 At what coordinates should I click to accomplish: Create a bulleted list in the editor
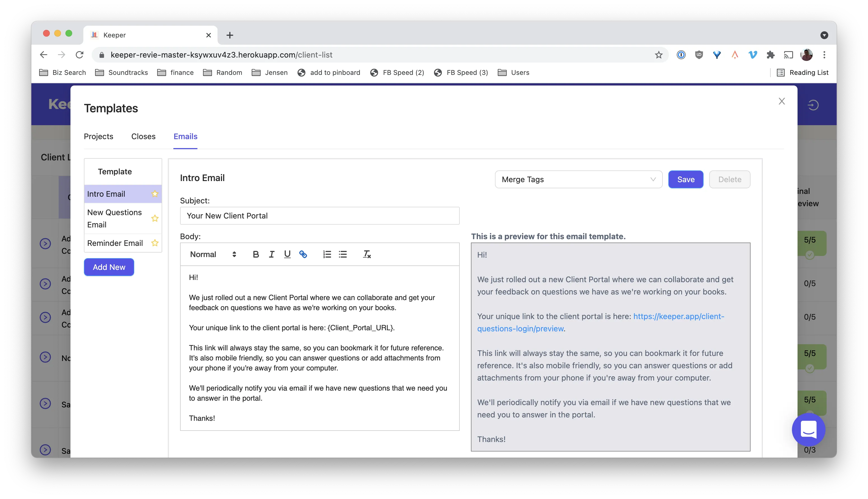[343, 254]
